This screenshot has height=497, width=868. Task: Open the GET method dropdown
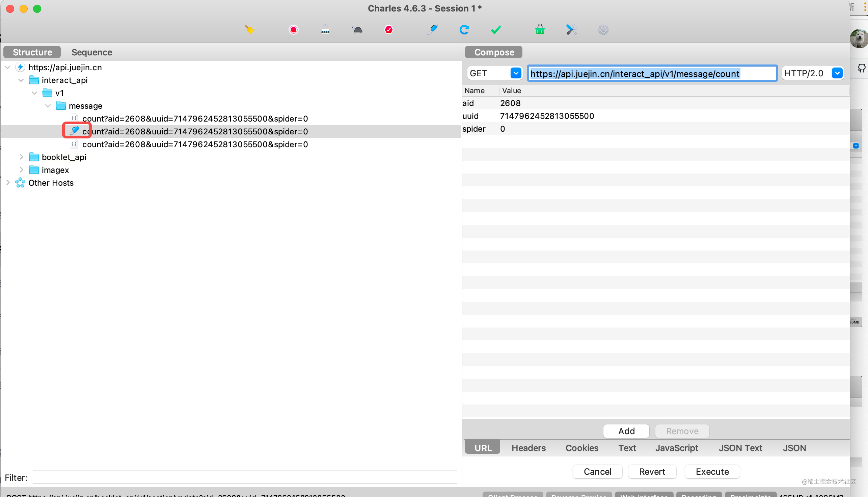516,73
